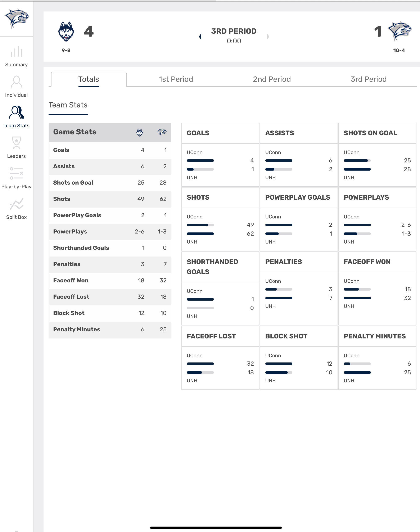Click the Penalty Minutes row label
This screenshot has height=532, width=420.
pyautogui.click(x=77, y=329)
